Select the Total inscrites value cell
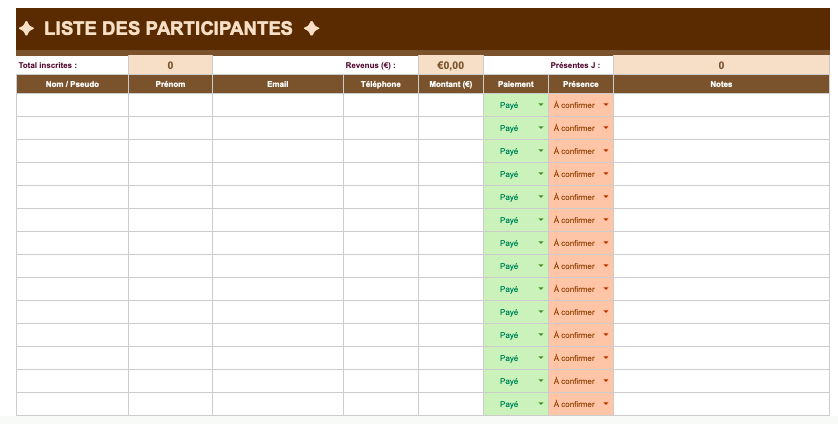The width and height of the screenshot is (838, 424). [170, 65]
